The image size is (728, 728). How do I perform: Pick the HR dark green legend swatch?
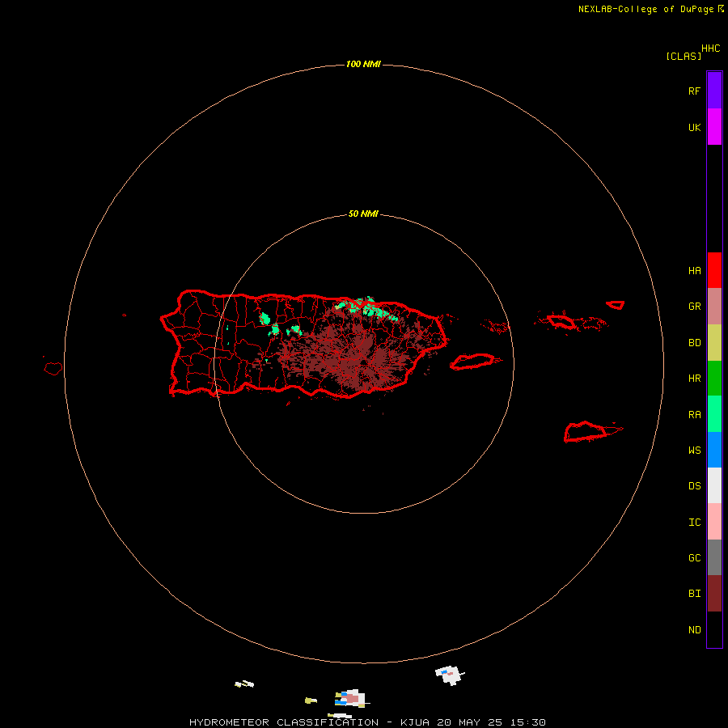[714, 379]
